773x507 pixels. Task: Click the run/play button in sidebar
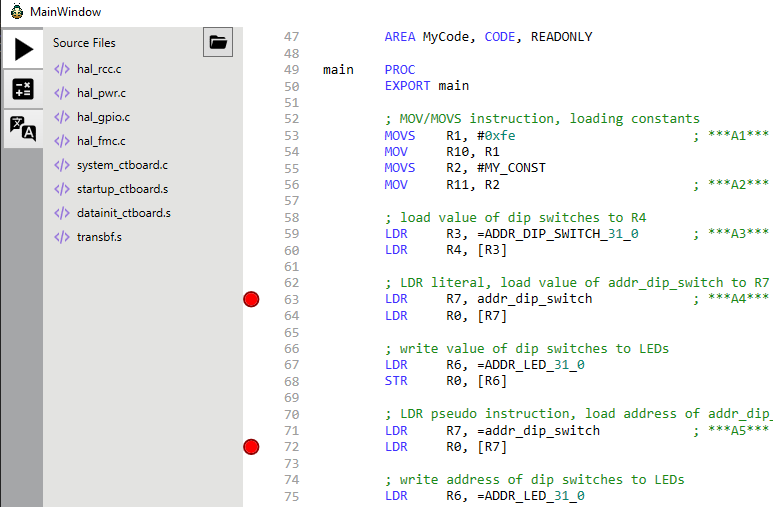point(22,50)
